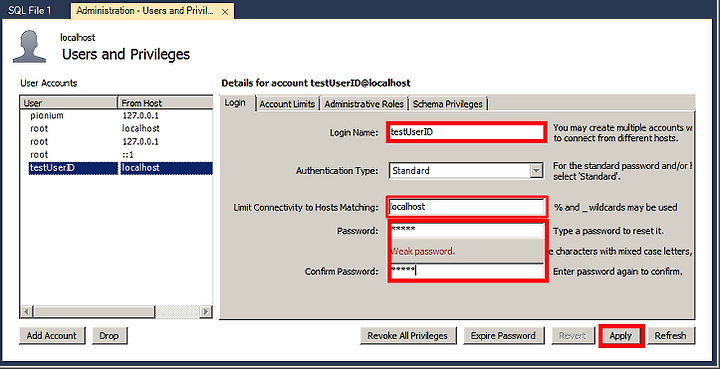Close the Administration - Users and Privileges tab
Viewport: 720px width, 369px height.
point(225,12)
